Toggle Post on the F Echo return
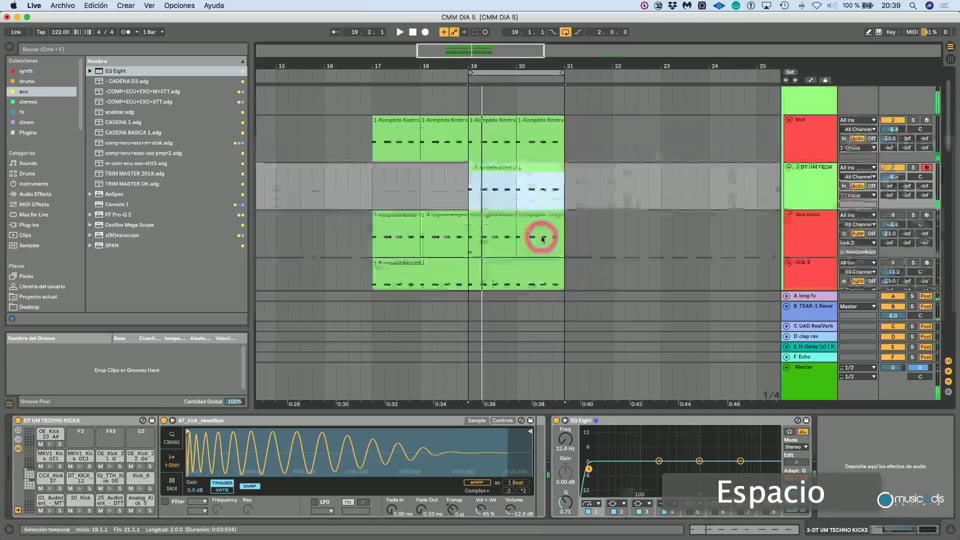 click(x=926, y=357)
